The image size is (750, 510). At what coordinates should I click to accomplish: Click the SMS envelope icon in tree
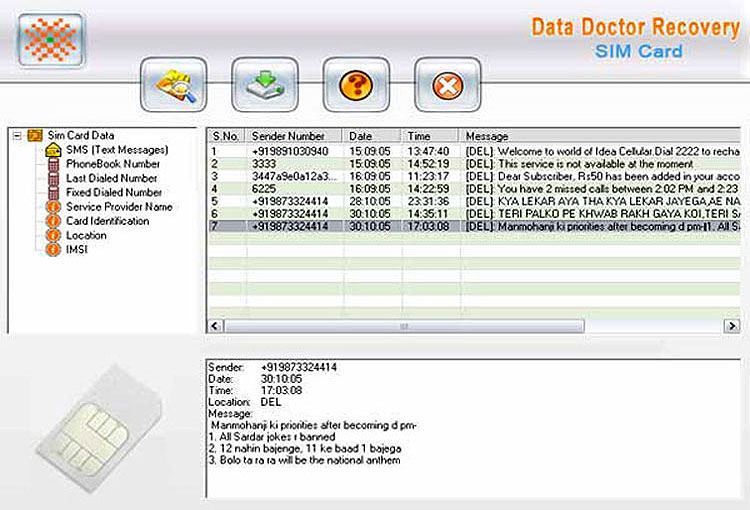click(53, 150)
